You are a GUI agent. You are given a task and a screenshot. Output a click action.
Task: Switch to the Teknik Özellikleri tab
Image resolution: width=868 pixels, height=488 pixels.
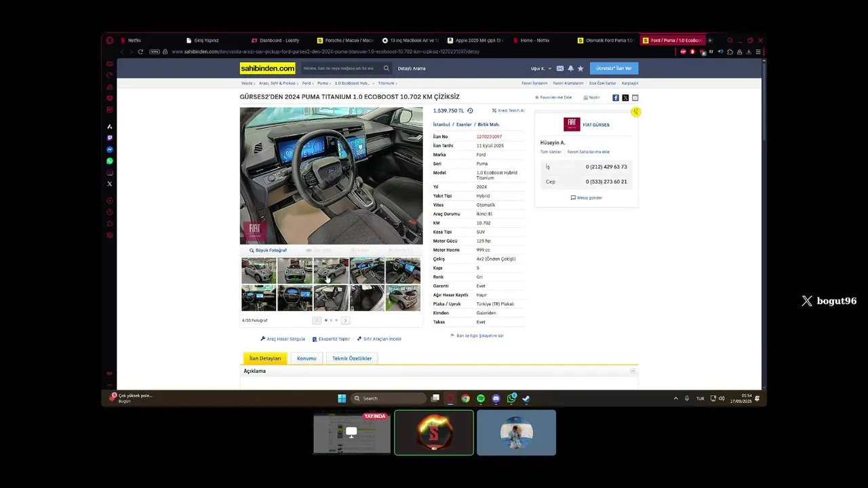point(352,359)
